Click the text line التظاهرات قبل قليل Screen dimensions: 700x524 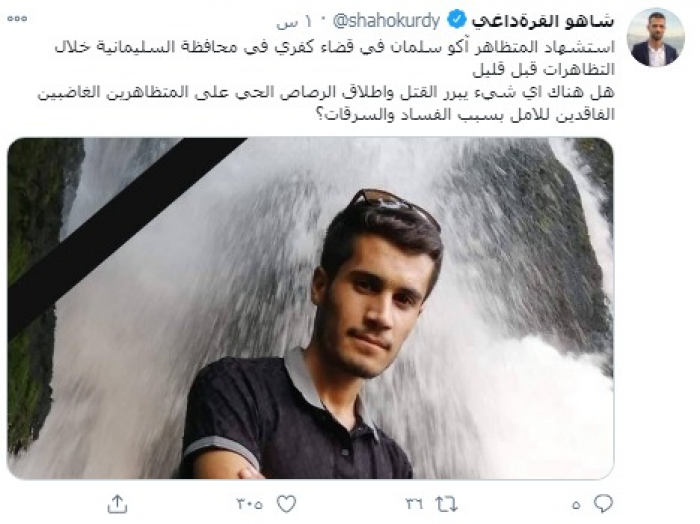[544, 70]
